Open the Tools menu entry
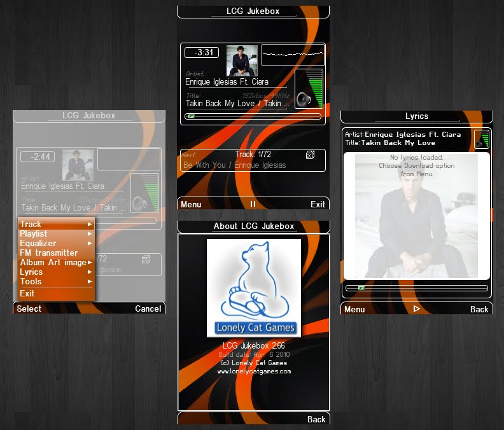Image resolution: width=504 pixels, height=430 pixels. click(56, 282)
